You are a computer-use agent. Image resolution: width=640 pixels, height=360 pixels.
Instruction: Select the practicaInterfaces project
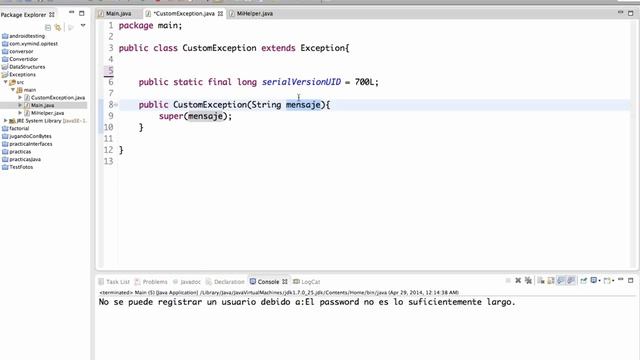(31, 144)
